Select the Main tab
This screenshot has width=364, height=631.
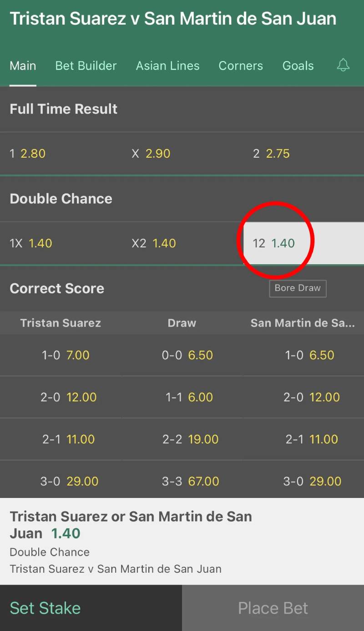coord(23,65)
